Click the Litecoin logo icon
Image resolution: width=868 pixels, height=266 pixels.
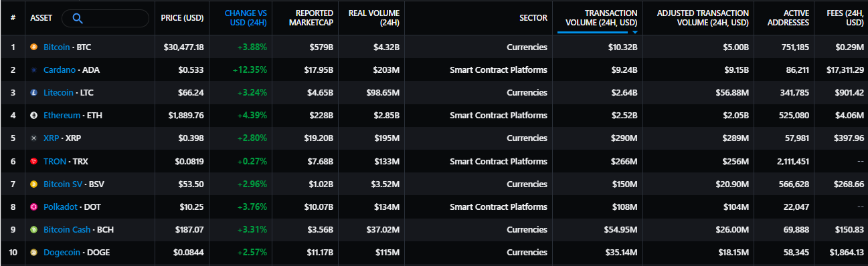pyautogui.click(x=34, y=92)
